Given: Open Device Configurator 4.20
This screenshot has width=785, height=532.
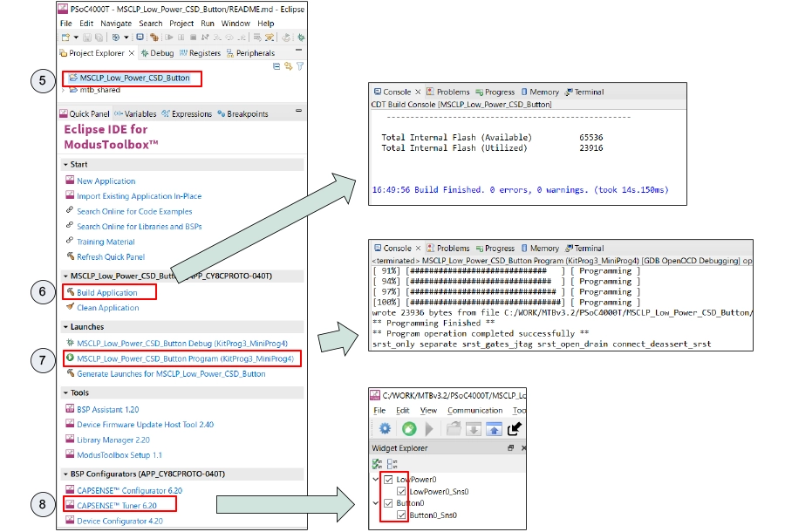Looking at the screenshot, I should pyautogui.click(x=119, y=521).
